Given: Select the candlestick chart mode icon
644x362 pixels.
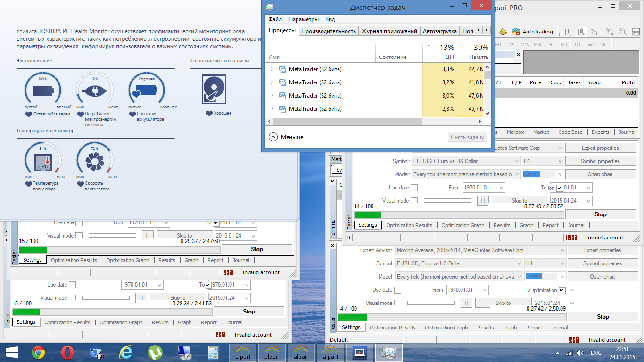Looking at the screenshot, I should [x=581, y=32].
